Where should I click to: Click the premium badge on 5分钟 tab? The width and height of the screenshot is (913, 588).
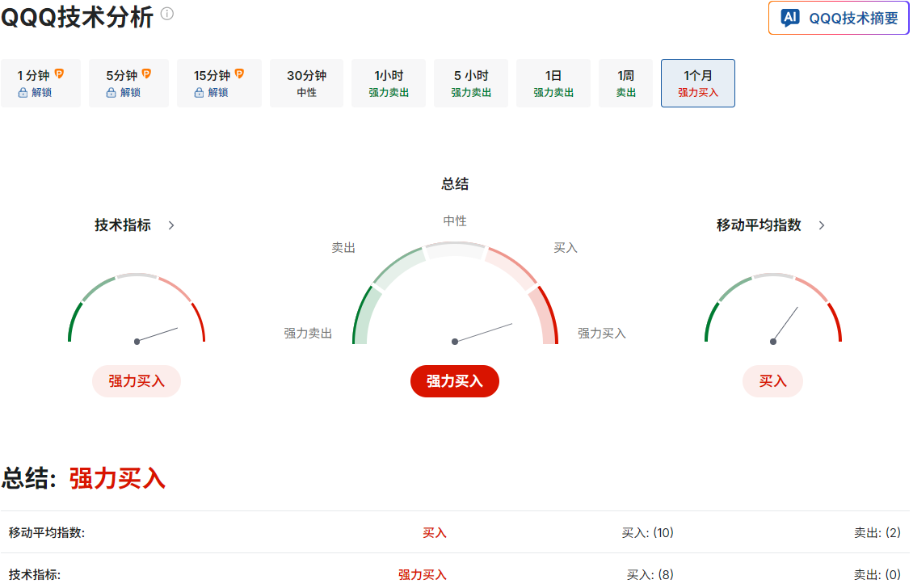coord(147,73)
